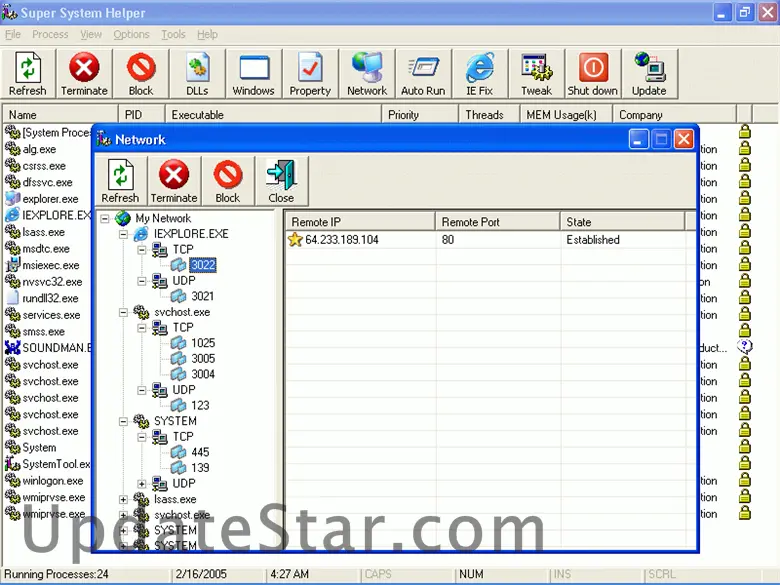
Task: Expand the lsass.exe tree node
Action: click(x=124, y=499)
